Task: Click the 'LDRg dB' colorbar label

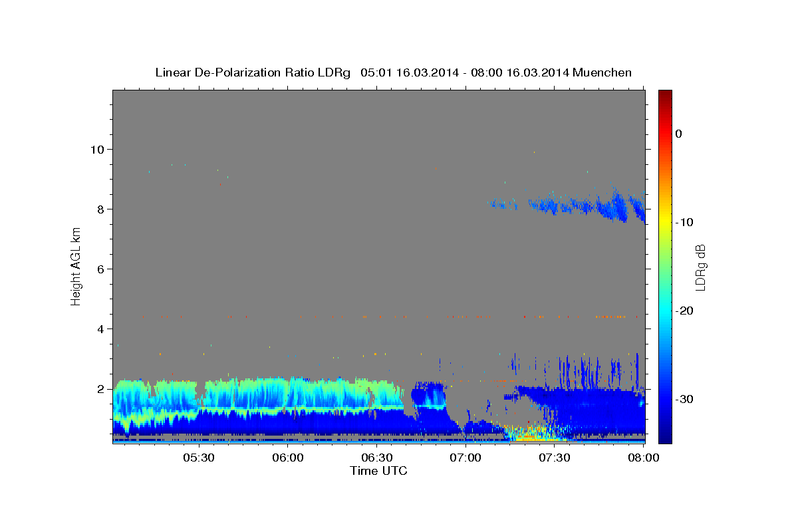Action: point(700,267)
